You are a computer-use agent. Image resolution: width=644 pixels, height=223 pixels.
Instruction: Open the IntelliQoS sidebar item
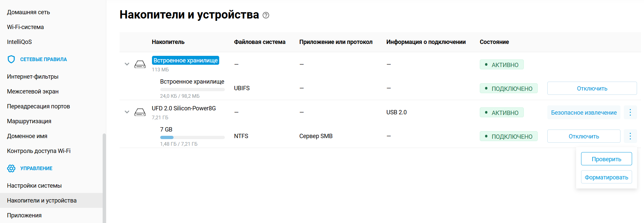click(x=20, y=42)
